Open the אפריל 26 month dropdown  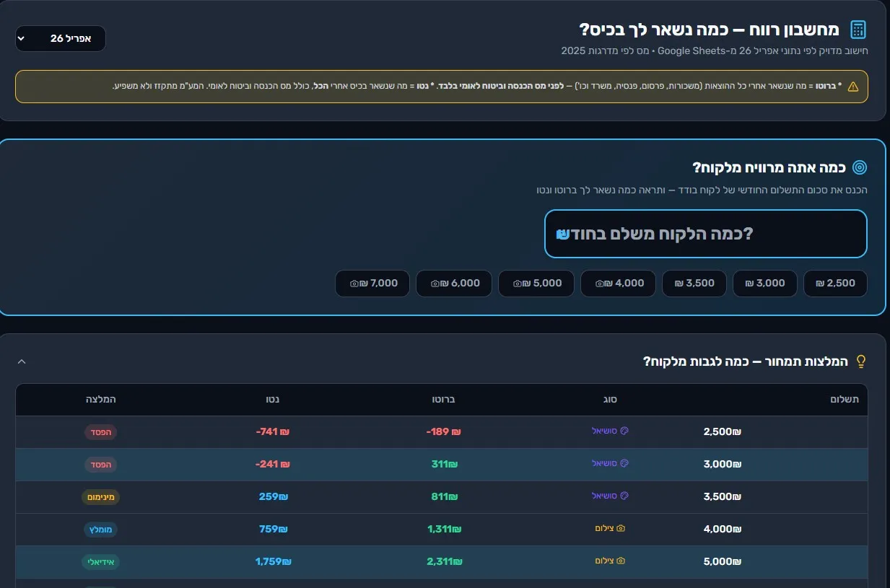click(x=61, y=39)
